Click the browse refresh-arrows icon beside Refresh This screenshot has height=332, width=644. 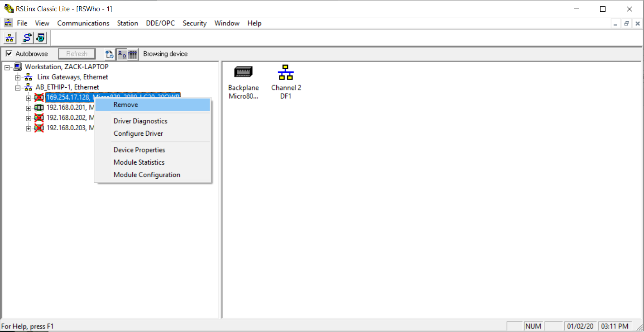pos(109,54)
